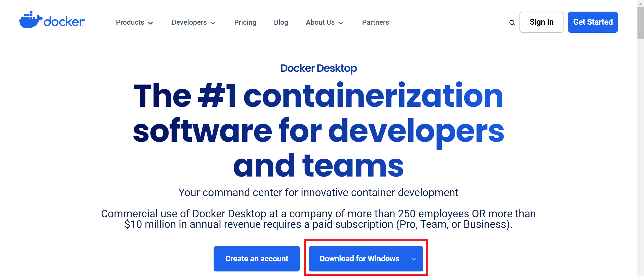Screen dimensions: 644x276
Task: Expand the About Us dropdown chevron
Action: coord(341,23)
